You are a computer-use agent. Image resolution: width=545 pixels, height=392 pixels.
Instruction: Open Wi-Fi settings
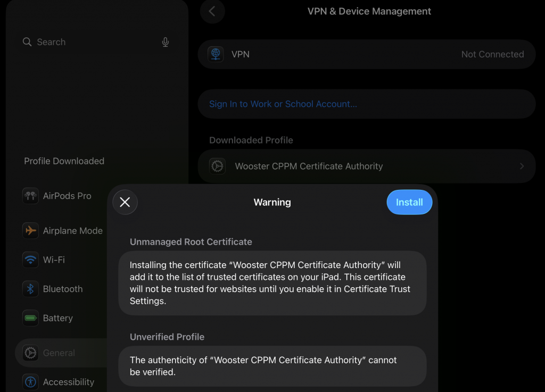pyautogui.click(x=61, y=260)
